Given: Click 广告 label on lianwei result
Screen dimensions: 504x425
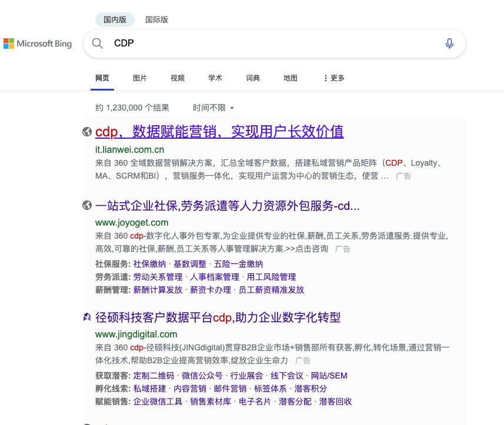Looking at the screenshot, I should click(x=403, y=176).
